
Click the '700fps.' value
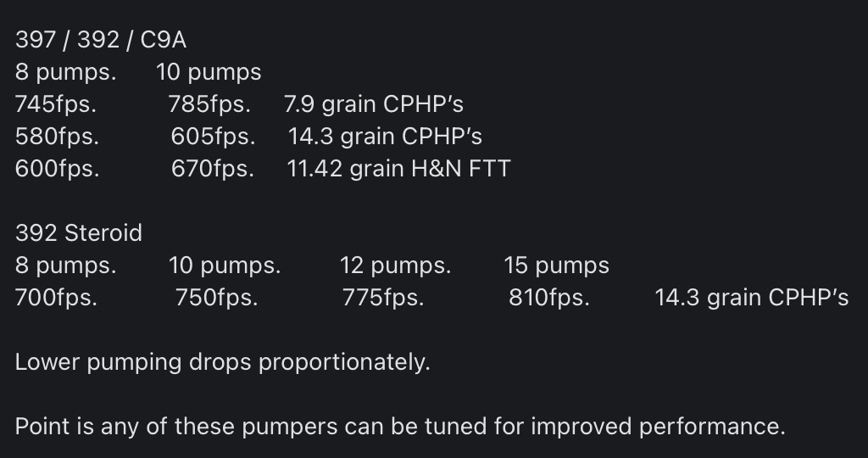56,298
